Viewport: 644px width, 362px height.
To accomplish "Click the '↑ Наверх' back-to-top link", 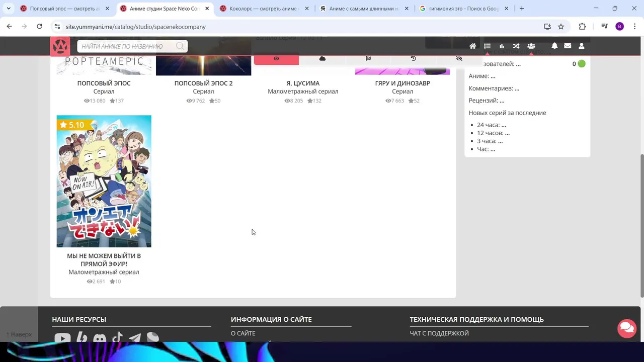I will 19,334.
